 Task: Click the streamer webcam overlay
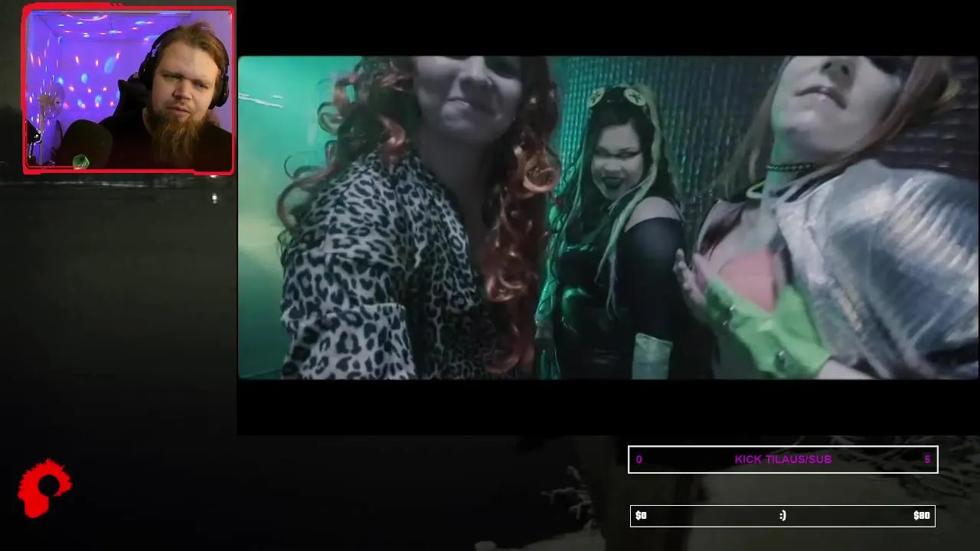pos(129,90)
